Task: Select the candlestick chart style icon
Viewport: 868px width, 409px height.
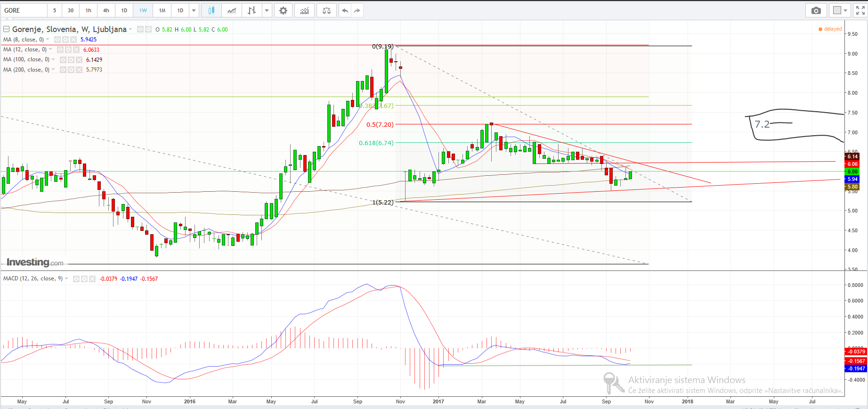Action: click(211, 10)
